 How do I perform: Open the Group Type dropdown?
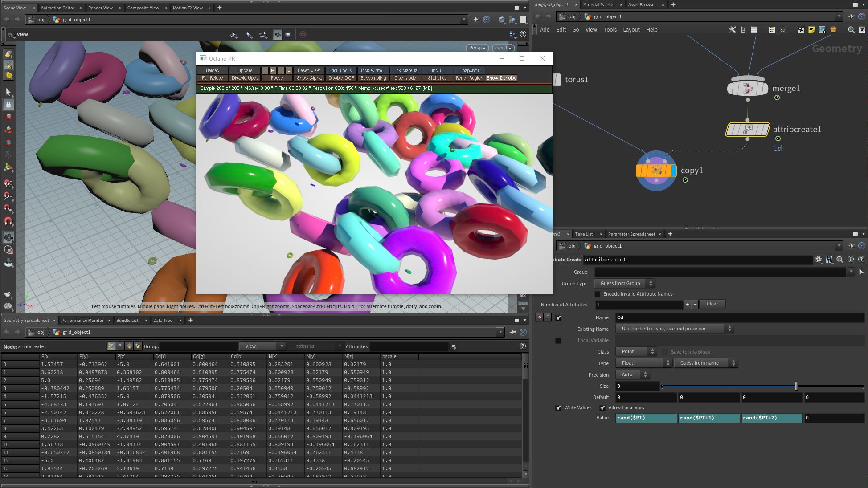624,284
